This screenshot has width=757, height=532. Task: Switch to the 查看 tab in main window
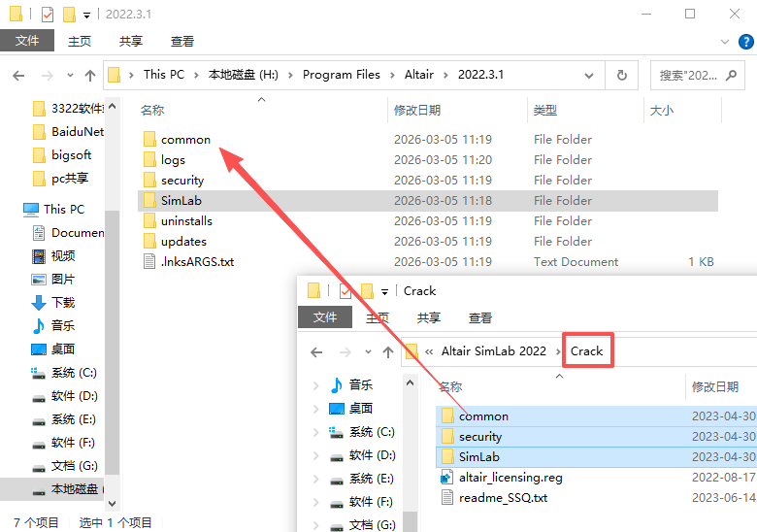tap(182, 41)
